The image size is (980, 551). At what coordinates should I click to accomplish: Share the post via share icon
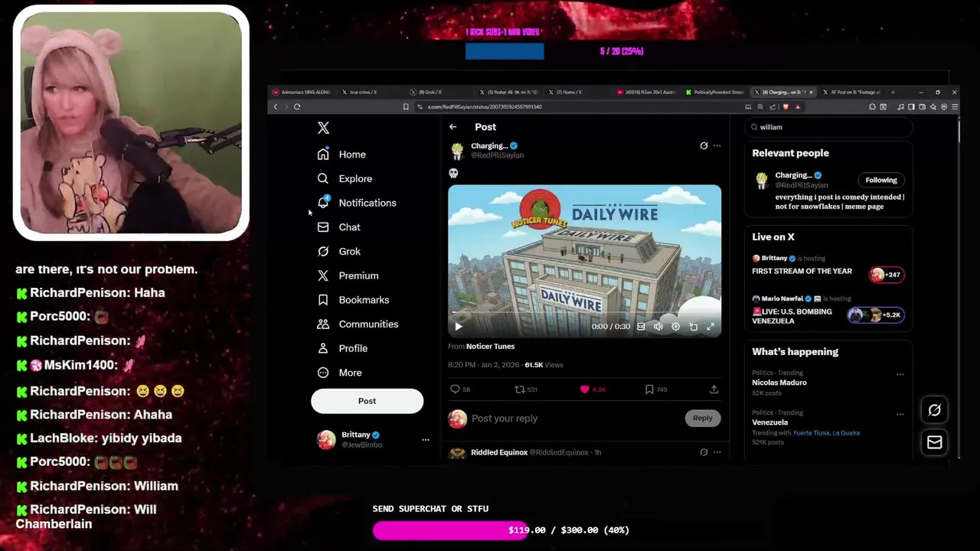tap(714, 390)
